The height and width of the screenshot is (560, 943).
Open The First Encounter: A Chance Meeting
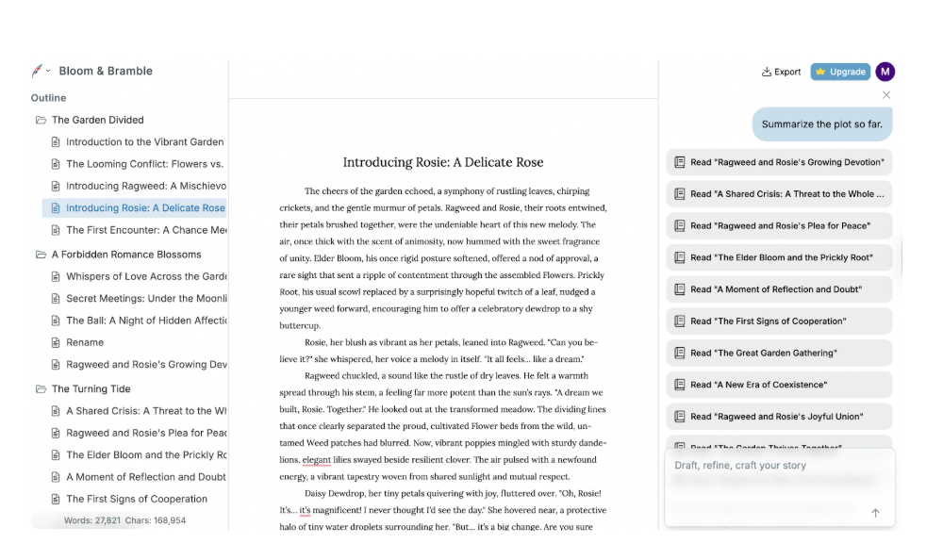tap(146, 230)
